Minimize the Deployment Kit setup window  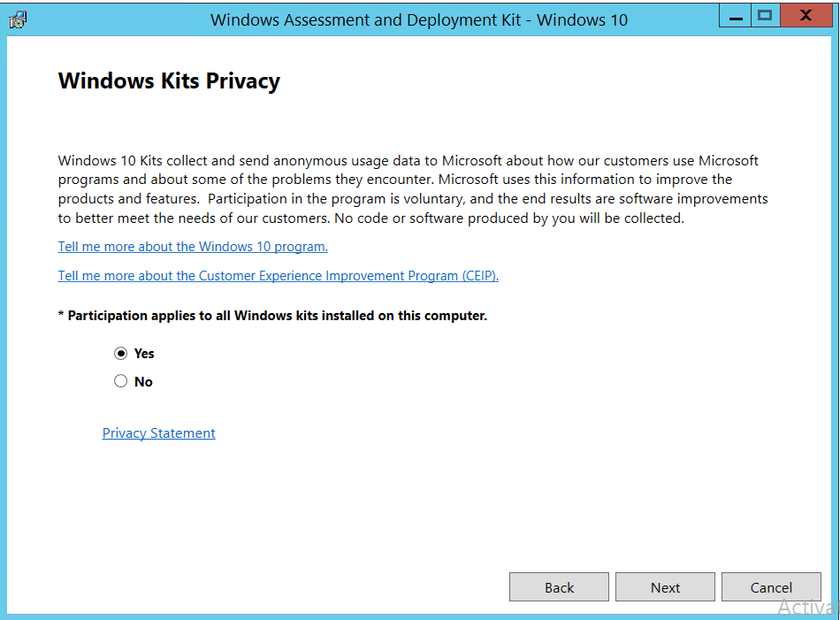tap(736, 15)
